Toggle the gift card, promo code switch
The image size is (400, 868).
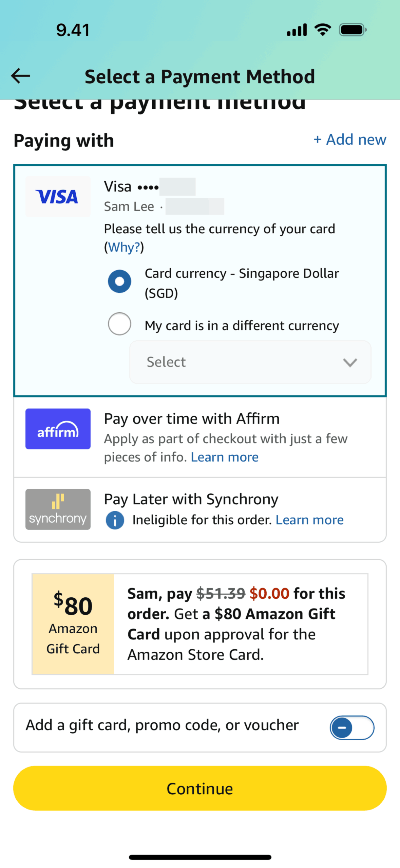click(x=352, y=727)
